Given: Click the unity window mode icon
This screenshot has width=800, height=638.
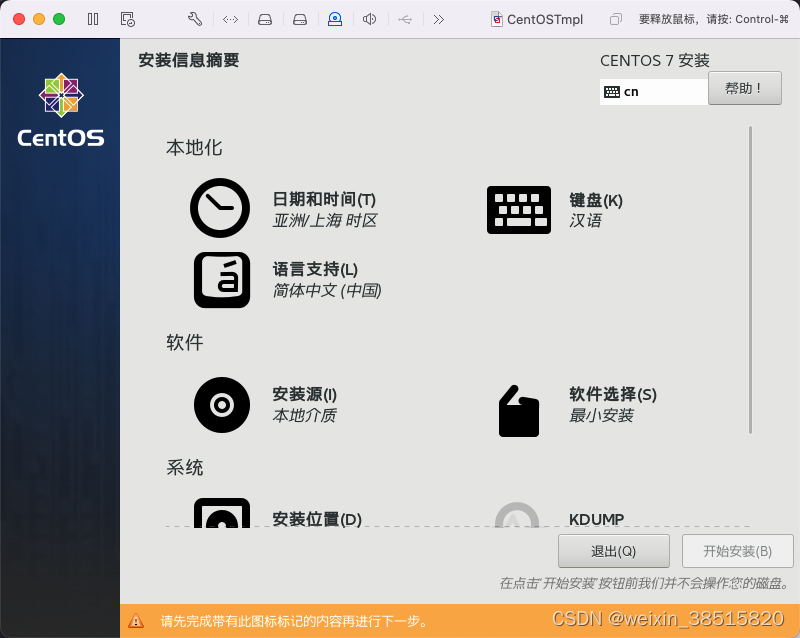Looking at the screenshot, I should tap(616, 19).
